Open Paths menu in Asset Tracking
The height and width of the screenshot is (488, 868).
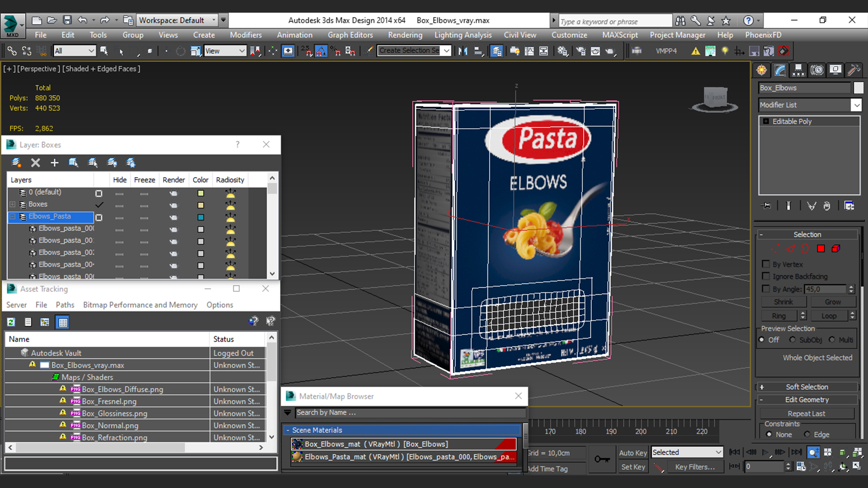tap(65, 305)
